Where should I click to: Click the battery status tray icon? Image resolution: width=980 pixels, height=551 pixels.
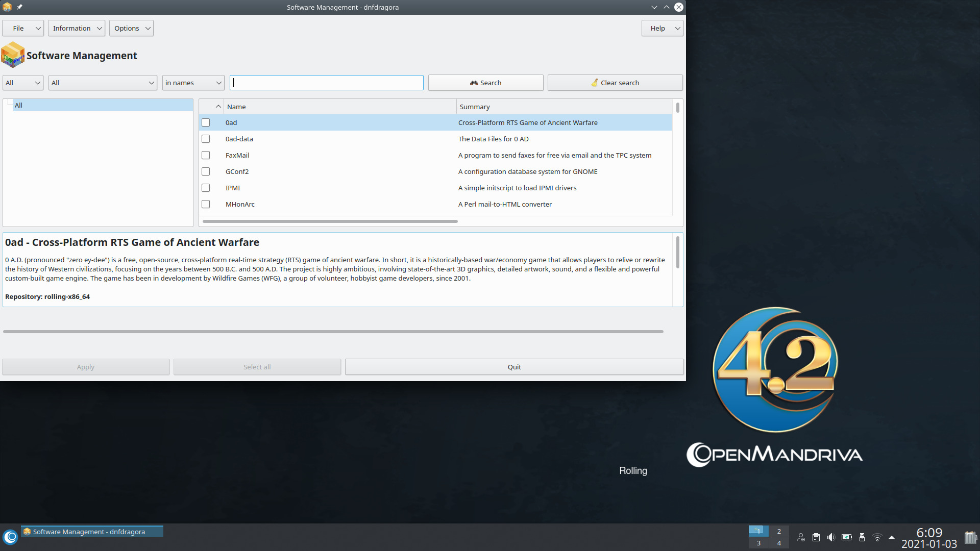click(x=846, y=537)
